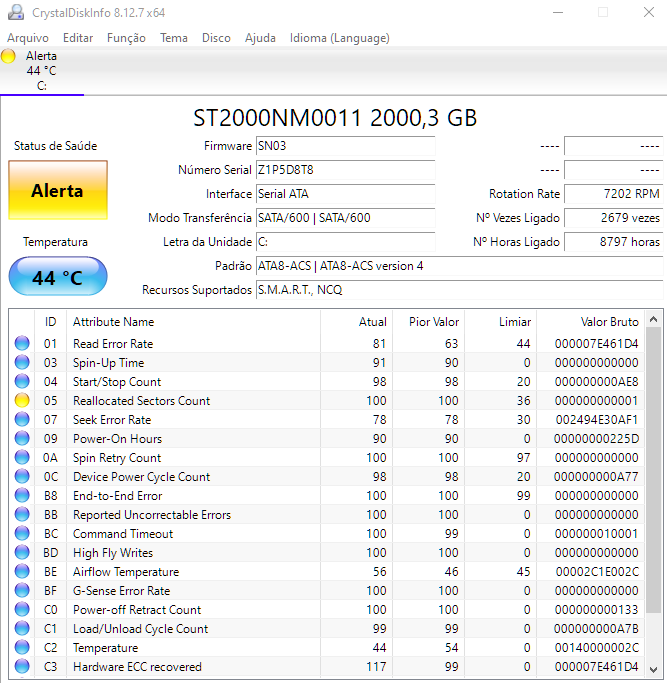Open the Função menu
The image size is (667, 683).
click(126, 38)
